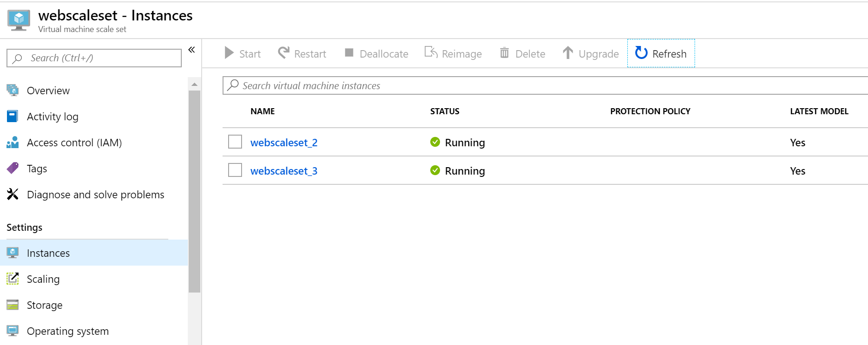
Task: Open Access control (IAM)
Action: pos(74,143)
